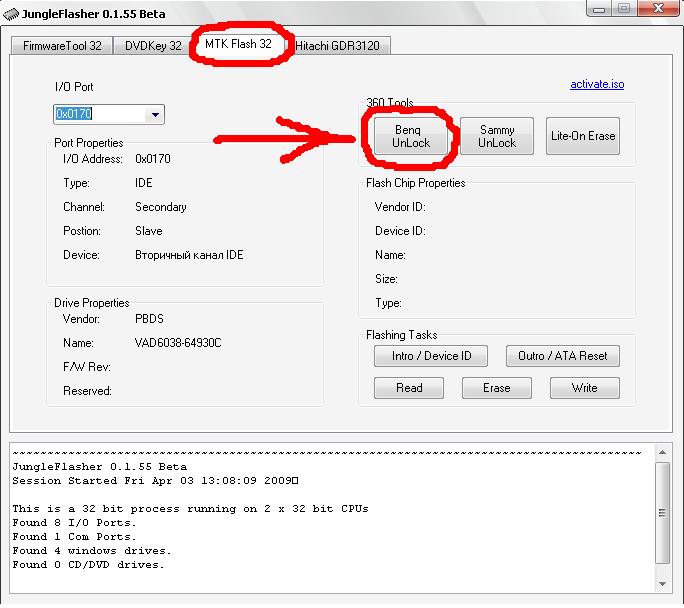Click 'Found 1 Com Ports.' log line
This screenshot has width=684, height=608.
click(74, 536)
